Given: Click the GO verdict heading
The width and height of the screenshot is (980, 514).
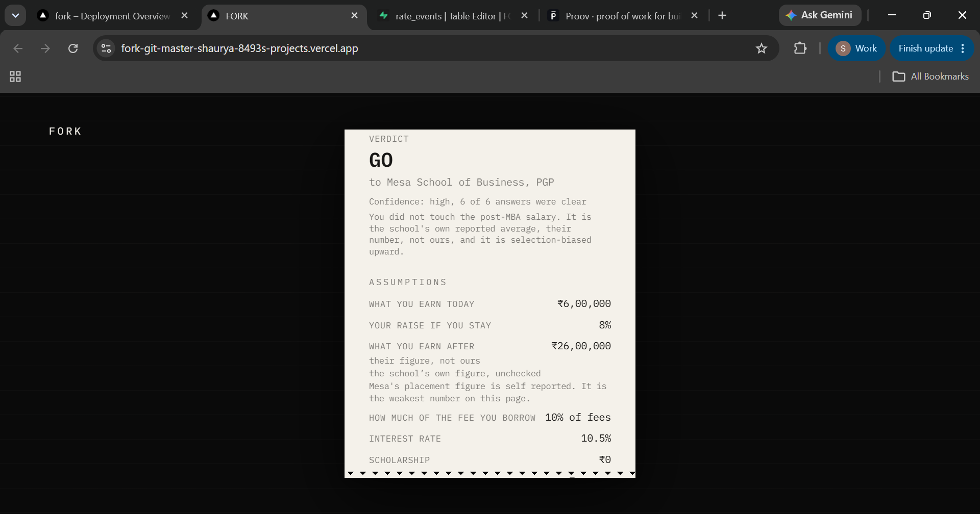Looking at the screenshot, I should click(381, 160).
